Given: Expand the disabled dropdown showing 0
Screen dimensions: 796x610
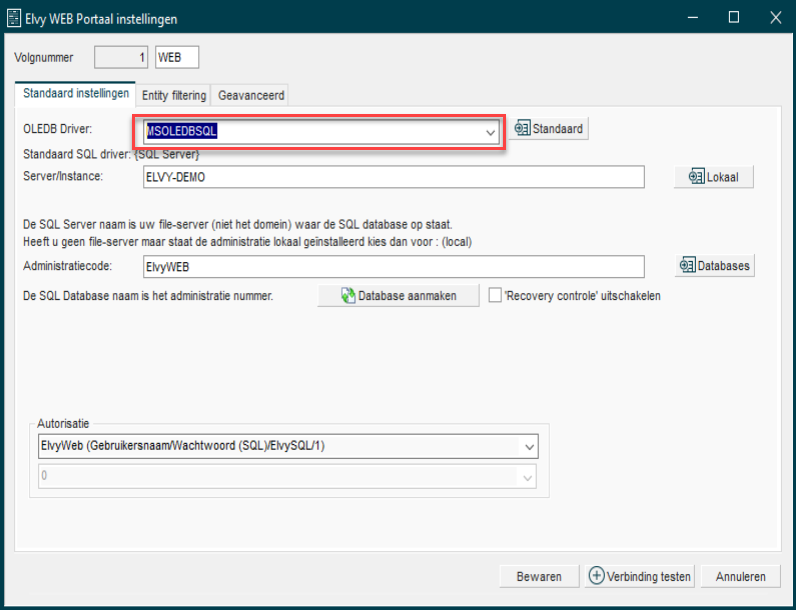Looking at the screenshot, I should (528, 477).
